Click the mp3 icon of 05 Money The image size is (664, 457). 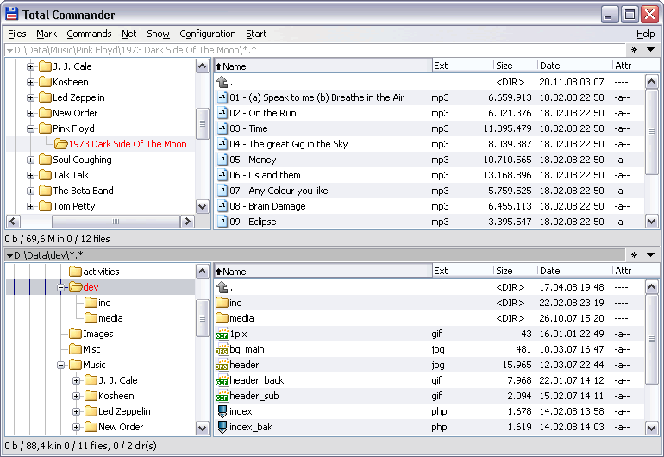click(x=222, y=160)
